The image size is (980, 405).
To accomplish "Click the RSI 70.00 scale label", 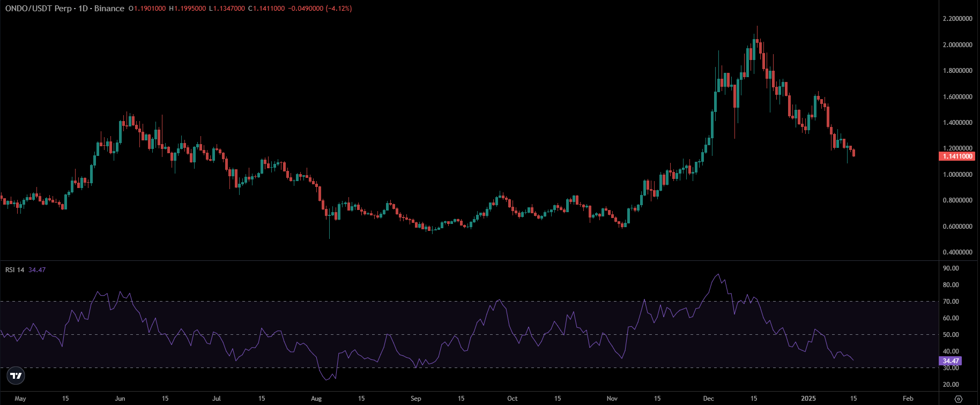I will point(951,302).
